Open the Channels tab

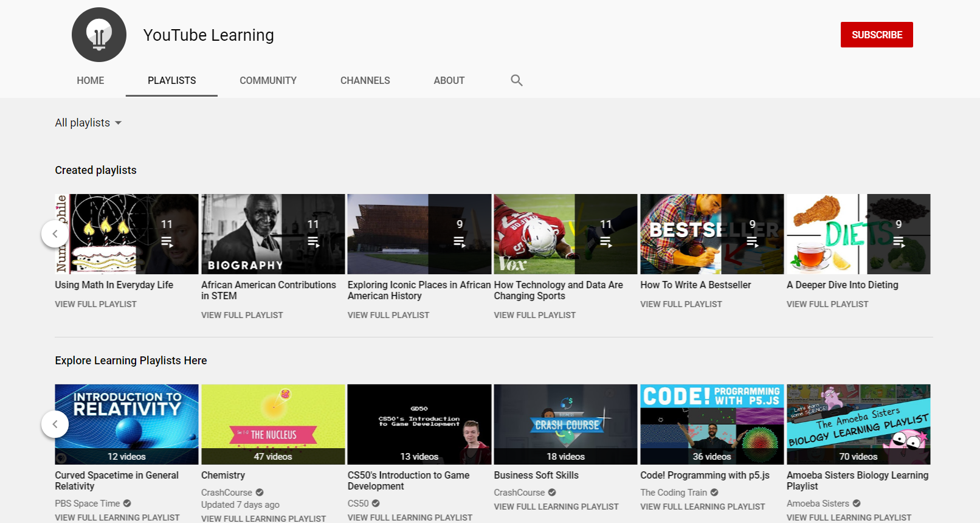coord(365,80)
